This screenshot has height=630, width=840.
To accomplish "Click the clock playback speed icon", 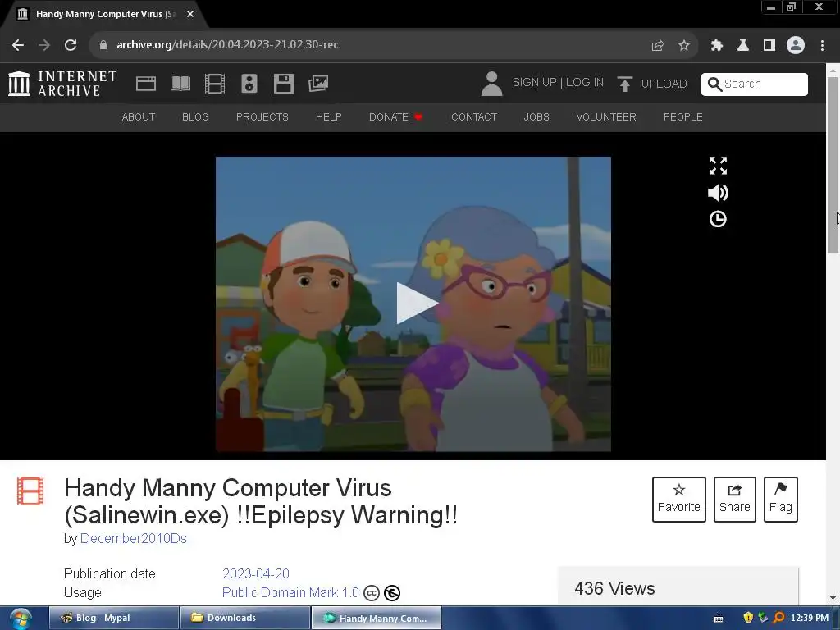I will (x=718, y=218).
